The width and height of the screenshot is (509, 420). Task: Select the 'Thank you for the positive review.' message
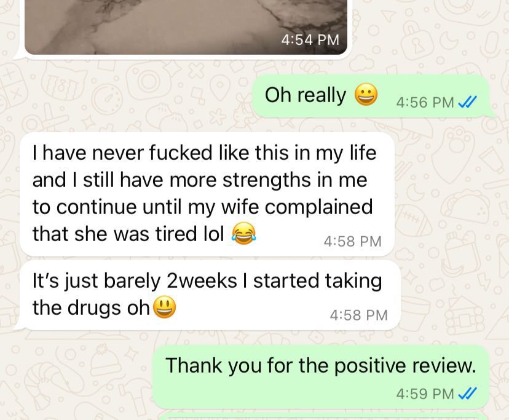coord(321,377)
